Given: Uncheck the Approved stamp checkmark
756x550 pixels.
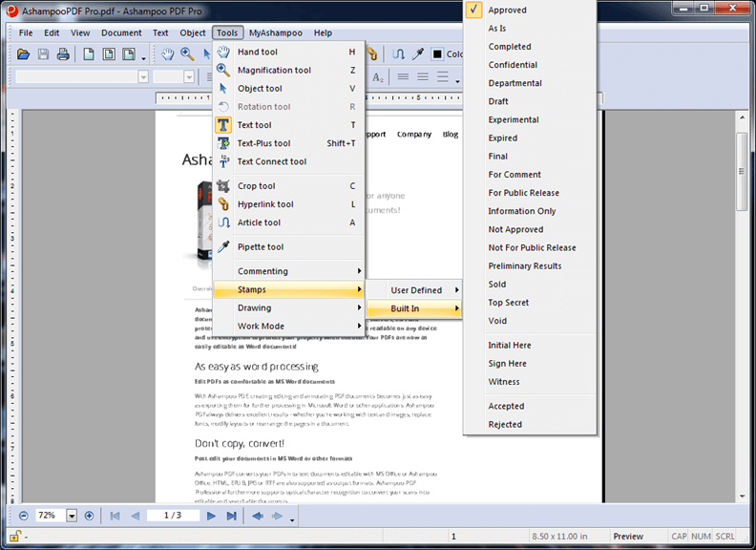Looking at the screenshot, I should [474, 10].
